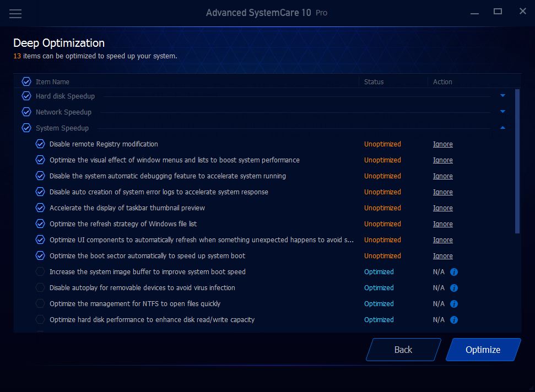Uncheck Optimize UI components to automatically refresh
The height and width of the screenshot is (392, 535).
[x=40, y=239]
